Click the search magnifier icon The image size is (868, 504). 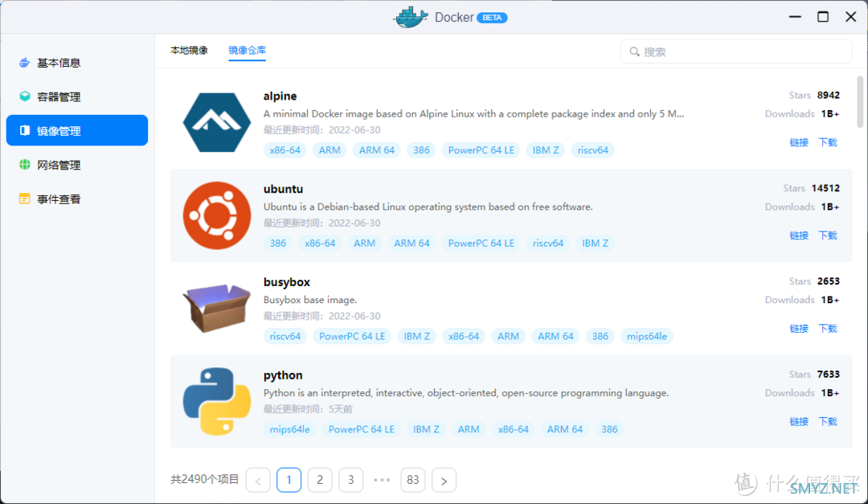pos(634,51)
